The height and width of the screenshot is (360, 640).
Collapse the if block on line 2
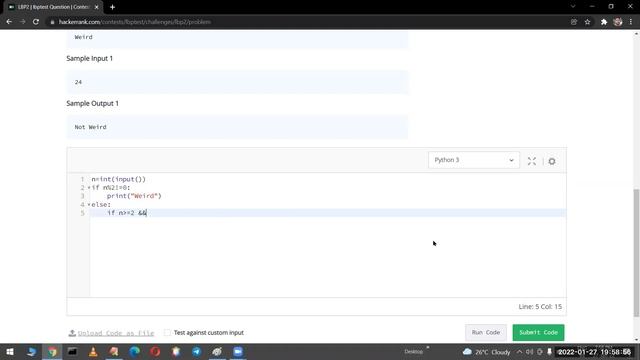(x=89, y=188)
